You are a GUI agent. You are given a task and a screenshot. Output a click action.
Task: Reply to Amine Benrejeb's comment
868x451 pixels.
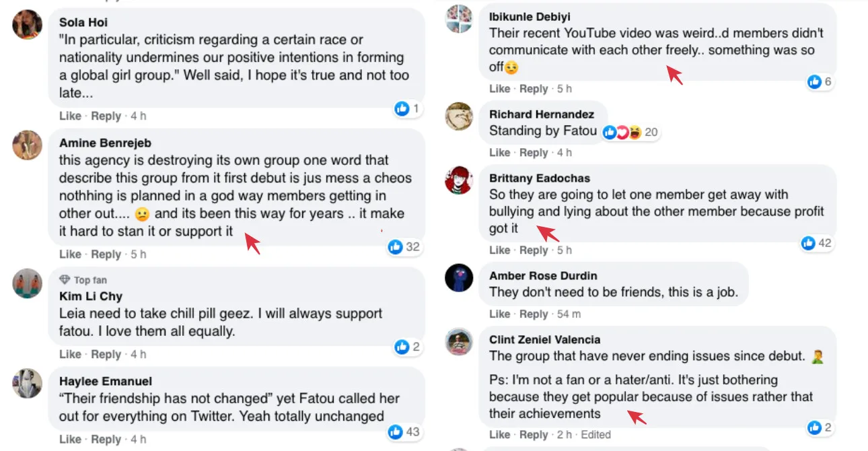(106, 254)
